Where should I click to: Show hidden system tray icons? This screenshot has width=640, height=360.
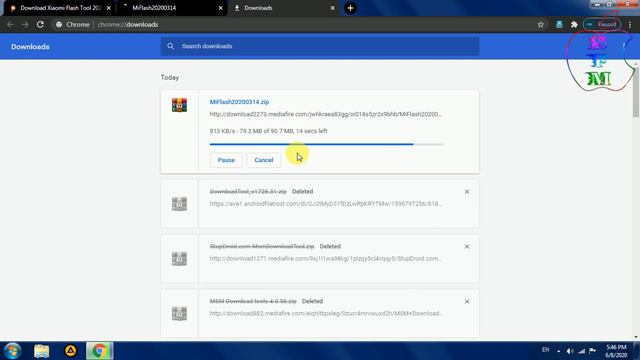click(x=558, y=351)
